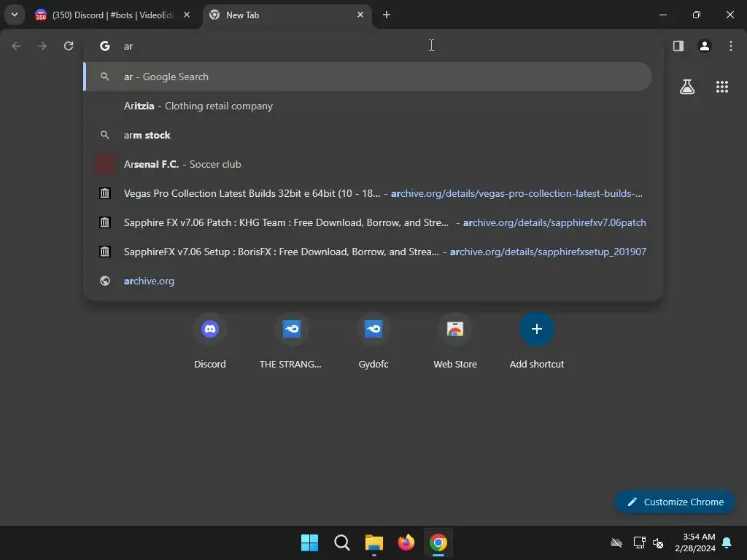Click the Google icon in address bar

(x=105, y=46)
